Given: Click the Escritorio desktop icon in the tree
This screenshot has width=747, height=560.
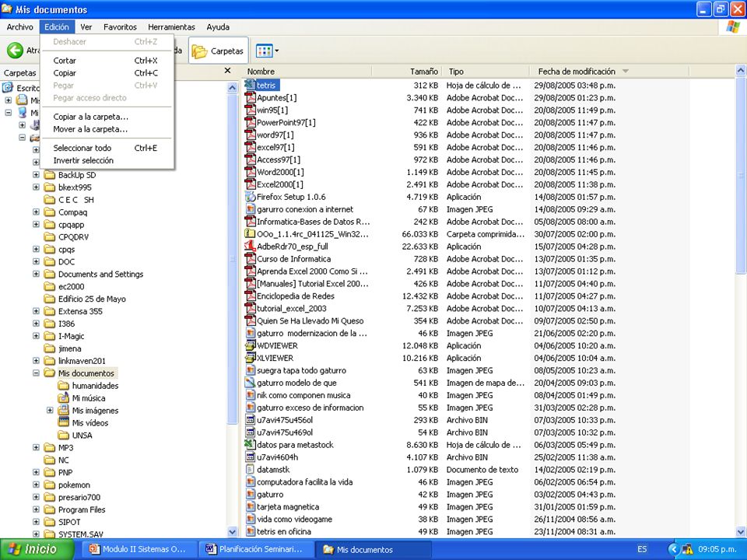Looking at the screenshot, I should point(8,88).
